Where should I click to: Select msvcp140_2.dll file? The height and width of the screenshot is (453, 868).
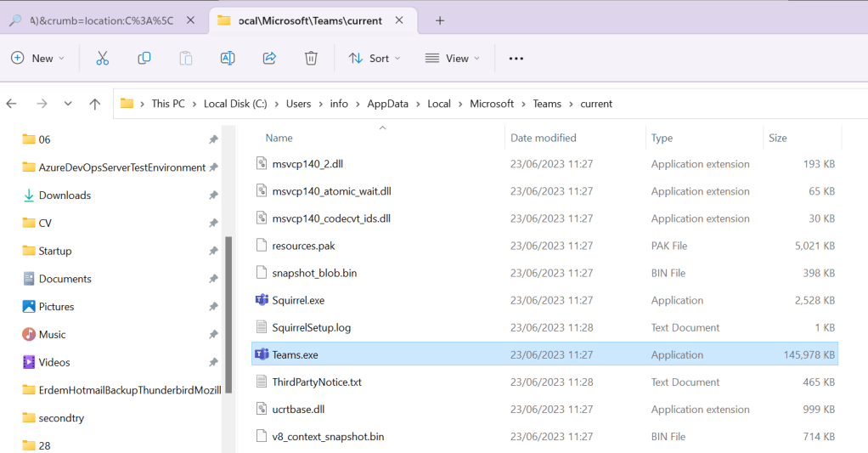[x=544, y=164]
